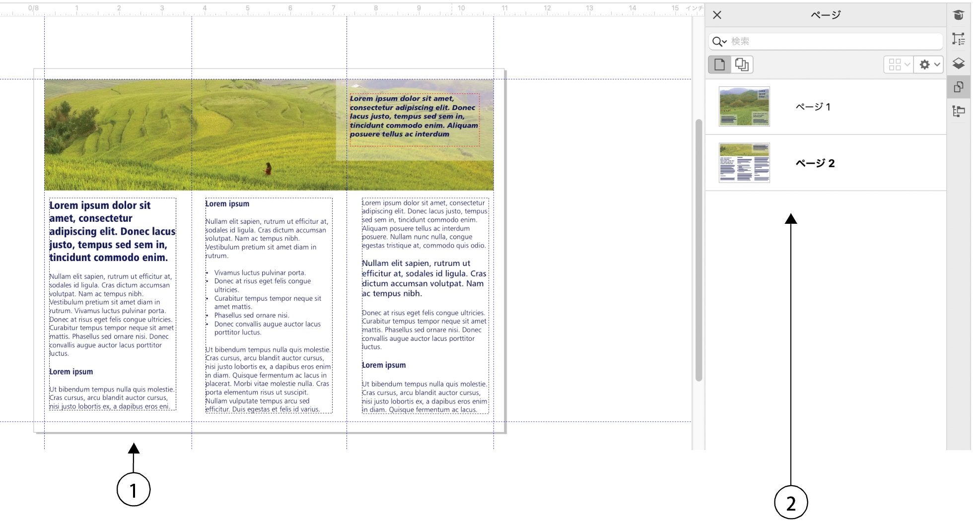Select the ページ 1 thumbnail
Screen dimensions: 980x521
744,107
